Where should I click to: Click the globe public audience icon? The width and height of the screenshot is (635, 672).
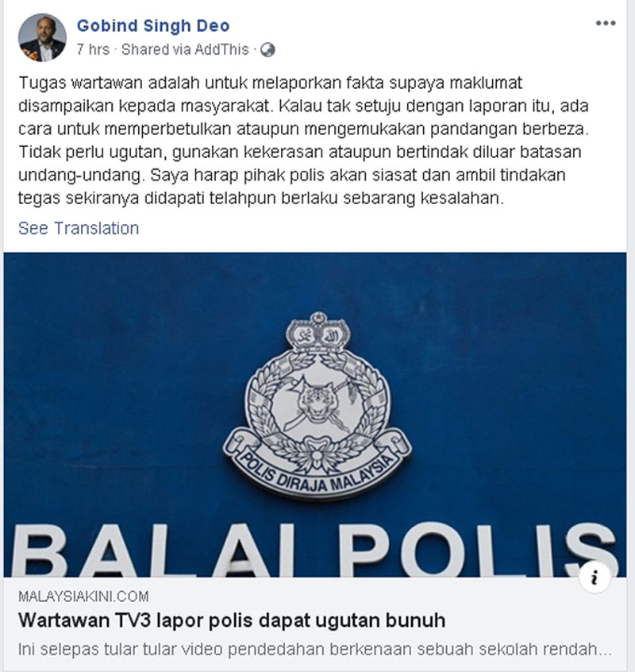(267, 50)
